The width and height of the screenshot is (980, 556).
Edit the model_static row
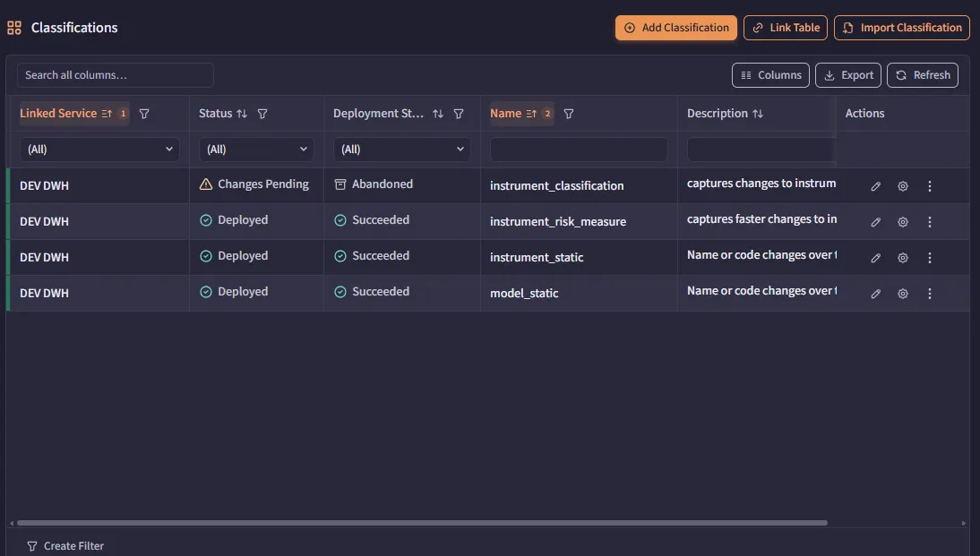coord(875,294)
